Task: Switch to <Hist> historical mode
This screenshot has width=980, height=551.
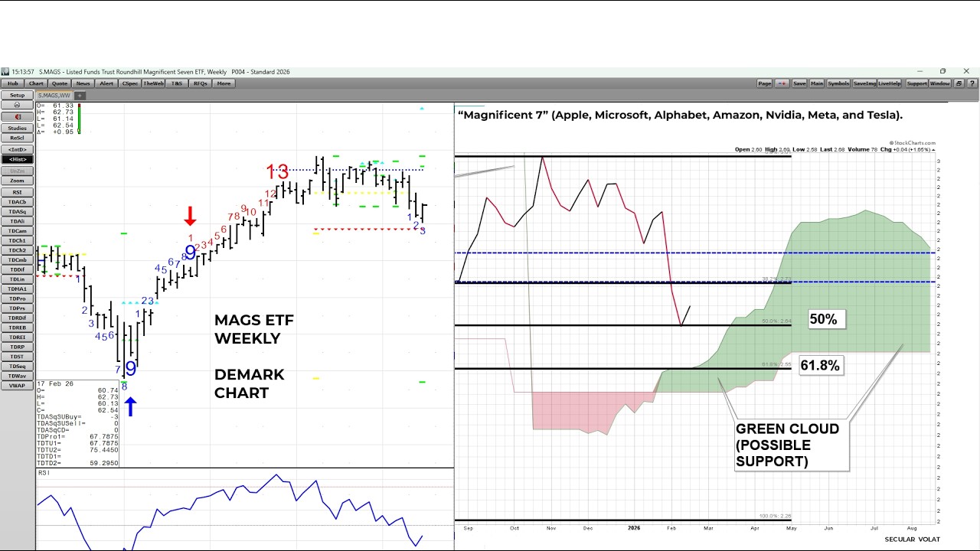Action: pos(17,159)
